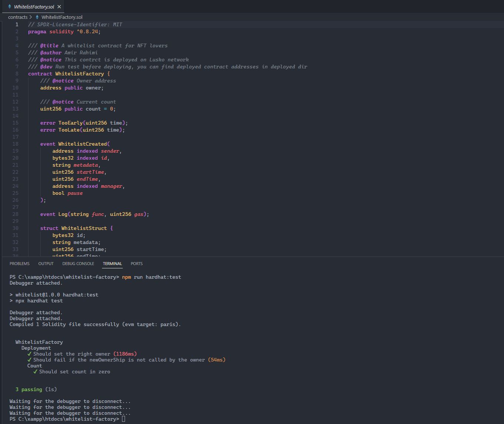Click 'Should set count in zero' test result

72,372
